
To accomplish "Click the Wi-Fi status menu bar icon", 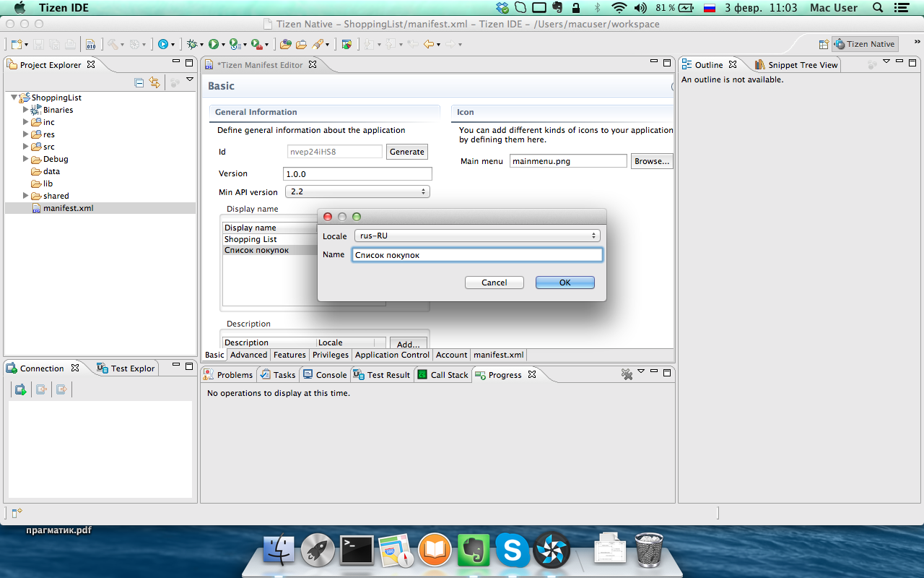I will (x=619, y=8).
